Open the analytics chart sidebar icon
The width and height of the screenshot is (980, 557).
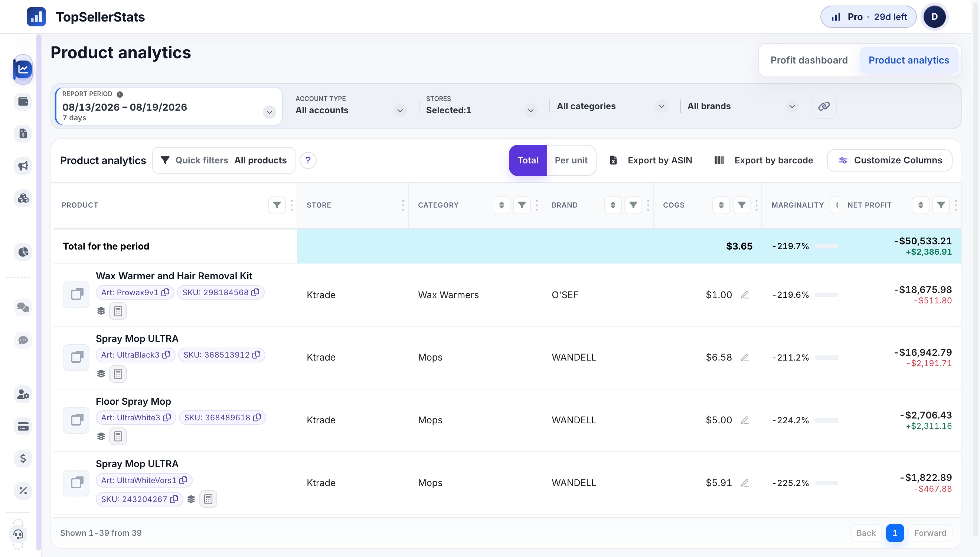tap(23, 69)
